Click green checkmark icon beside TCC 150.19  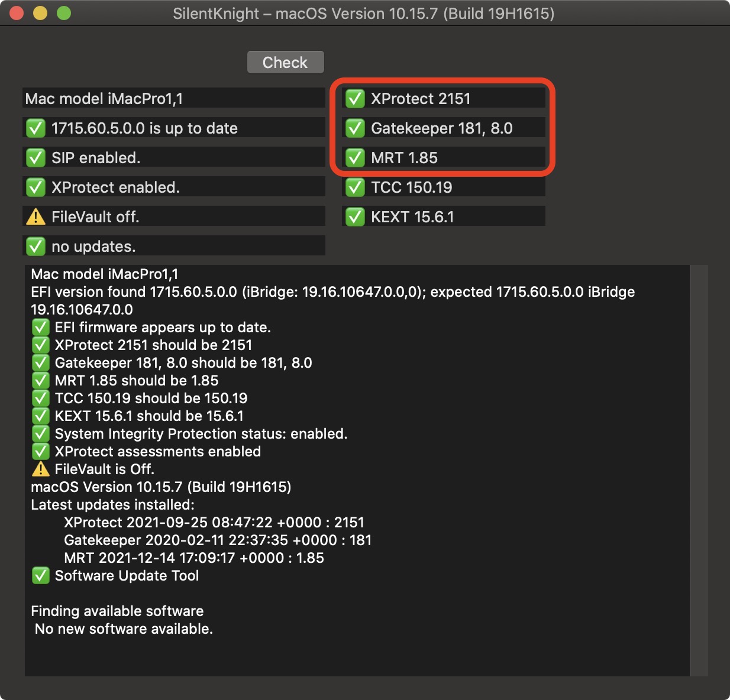(x=355, y=187)
